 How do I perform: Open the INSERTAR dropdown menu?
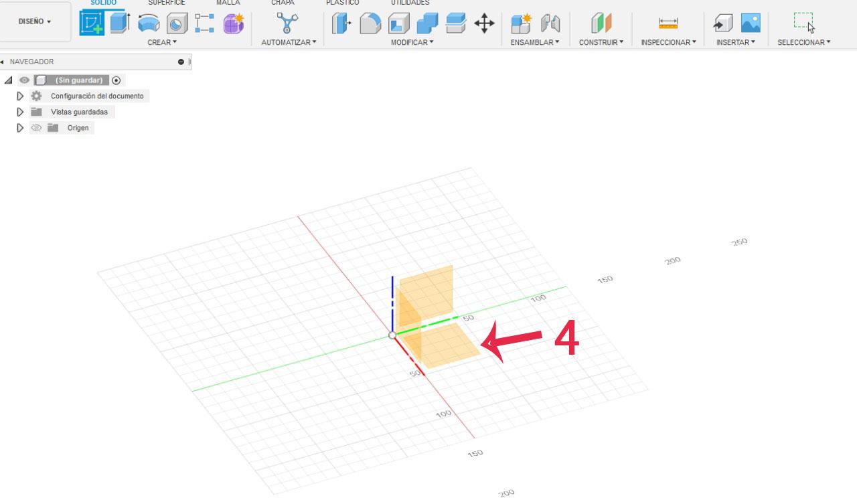tap(735, 42)
